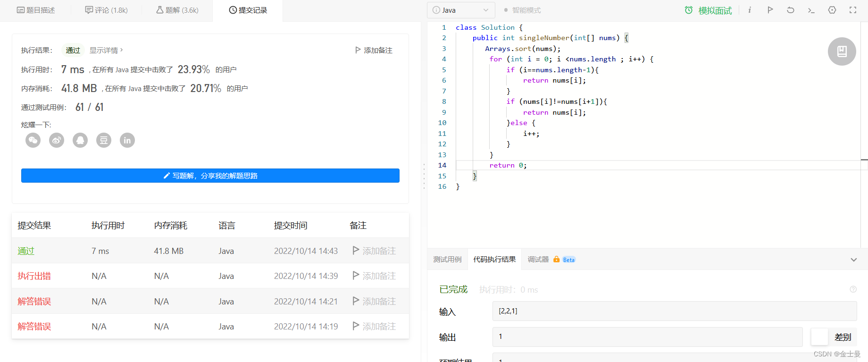
Task: Click the 41.8 MB memory cell
Action: [168, 251]
